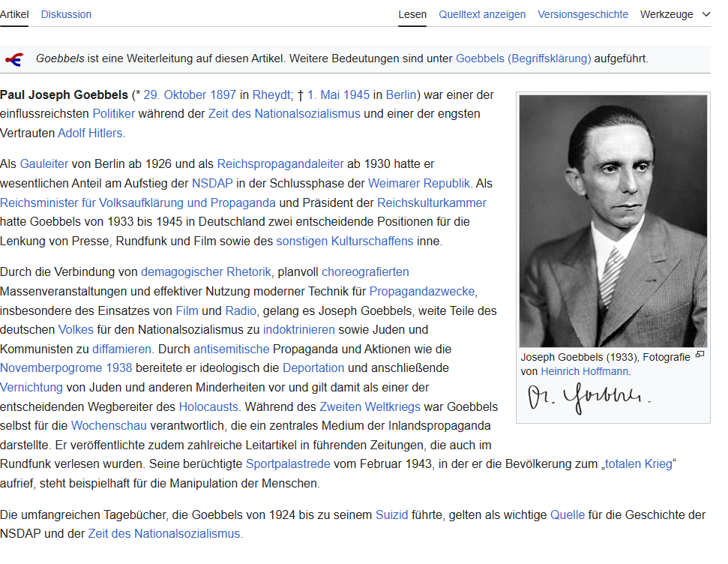This screenshot has width=728, height=564.
Task: Open the Zweiten Weltkriegs link
Action: click(370, 406)
